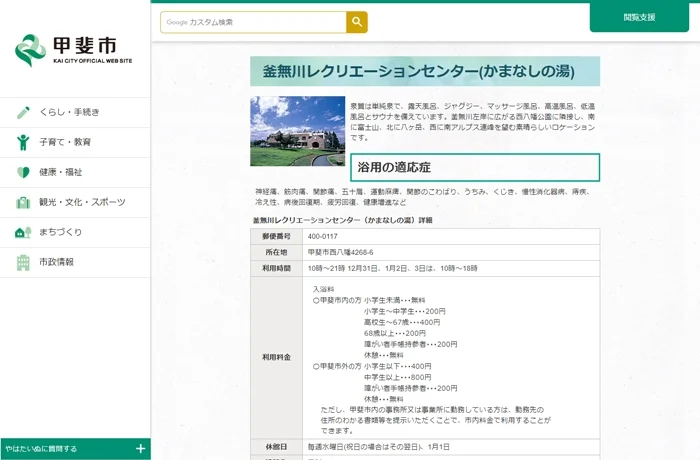Click the 所在地 table header cell
This screenshot has height=460, width=700.
[276, 252]
